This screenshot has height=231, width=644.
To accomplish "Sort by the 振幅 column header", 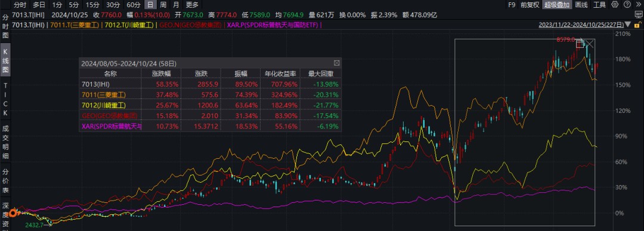I will tap(241, 73).
